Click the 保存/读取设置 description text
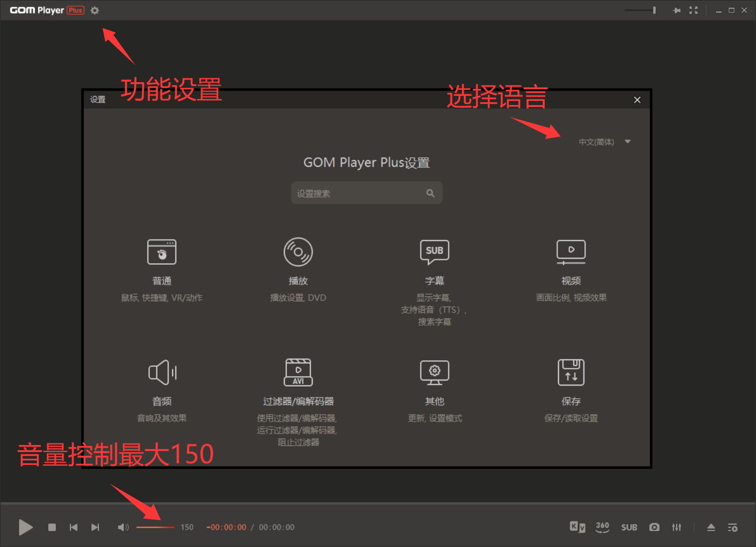 pos(571,418)
